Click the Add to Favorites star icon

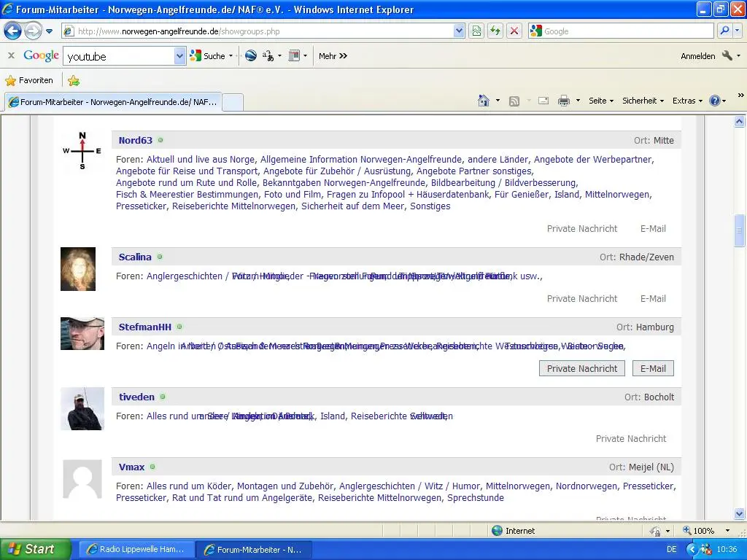74,80
